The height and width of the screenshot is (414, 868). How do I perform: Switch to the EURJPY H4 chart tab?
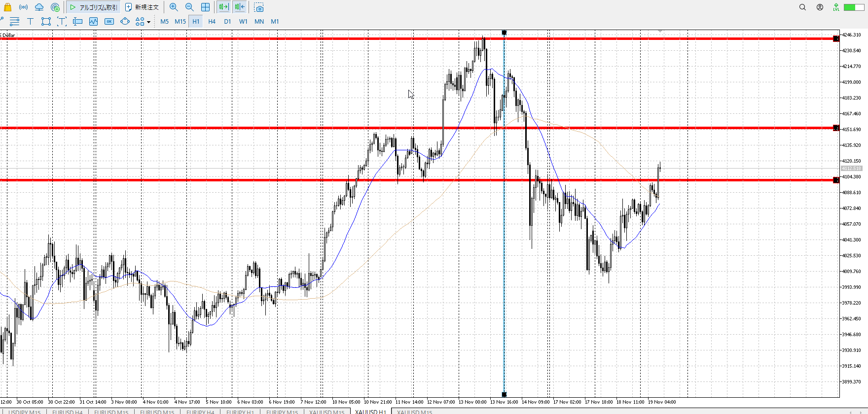200,412
